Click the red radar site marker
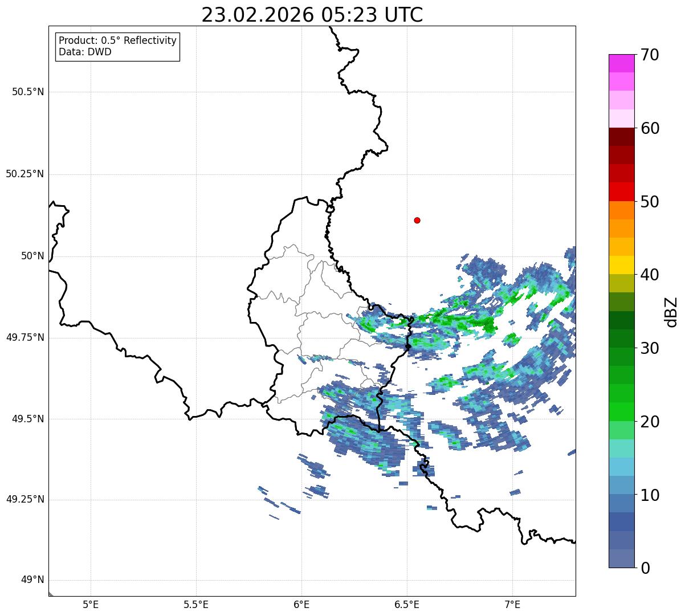Screen dimensions: 685x616 point(417,220)
